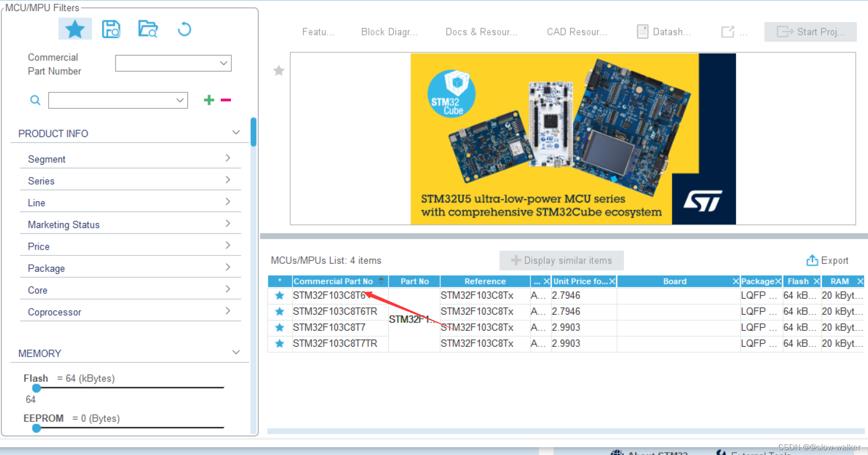Viewport: 868px width, 455px height.
Task: Toggle favorite star for STM32F103C8T7TR
Action: coord(279,343)
